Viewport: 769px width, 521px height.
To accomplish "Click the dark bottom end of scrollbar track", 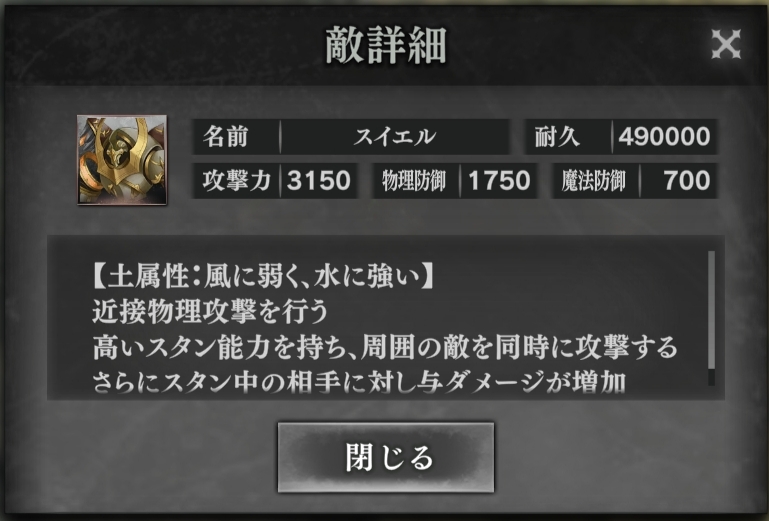I will tap(711, 377).
